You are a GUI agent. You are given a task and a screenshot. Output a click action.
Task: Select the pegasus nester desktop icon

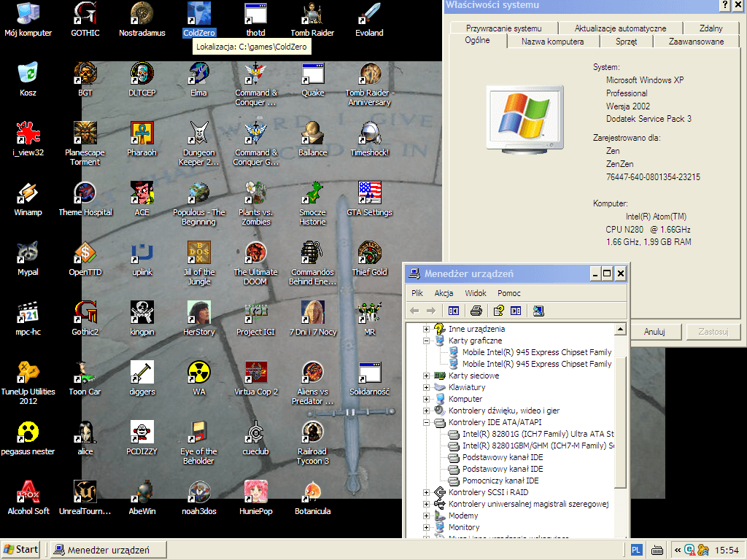coord(28,438)
